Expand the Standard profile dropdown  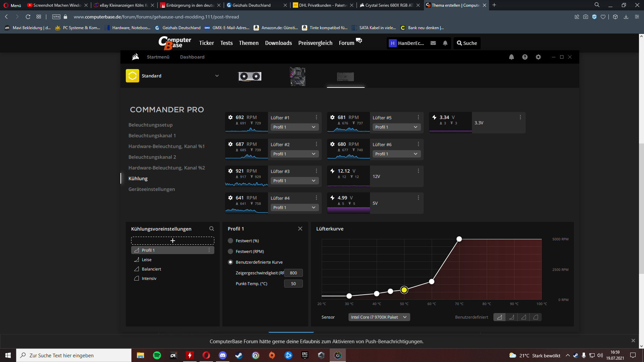point(217,76)
